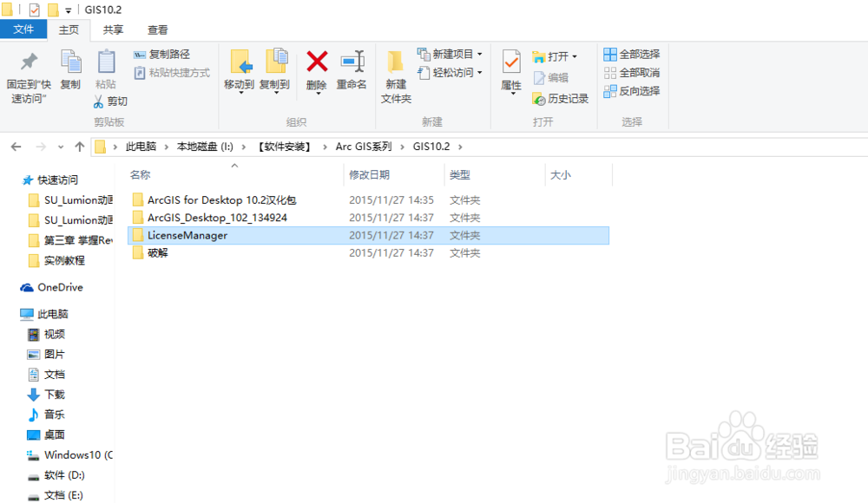Open Downloads (下载) in navigation pane
This screenshot has height=503, width=868.
pos(47,395)
